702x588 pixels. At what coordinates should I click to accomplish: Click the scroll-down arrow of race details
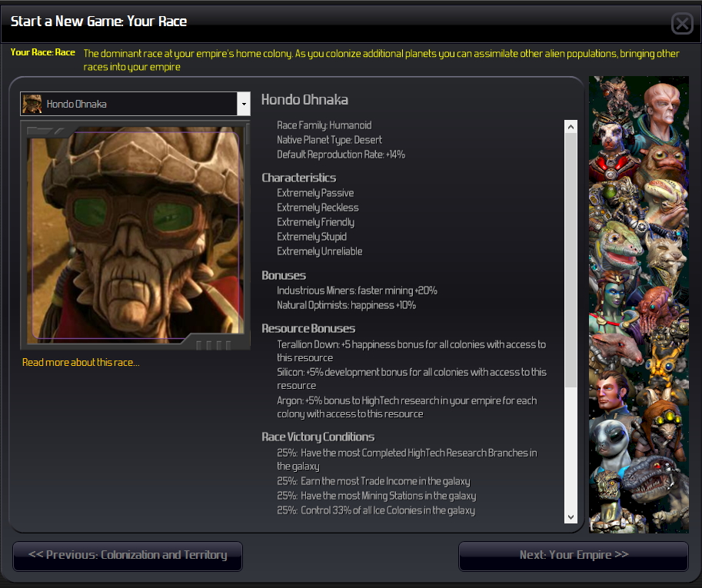tap(571, 517)
